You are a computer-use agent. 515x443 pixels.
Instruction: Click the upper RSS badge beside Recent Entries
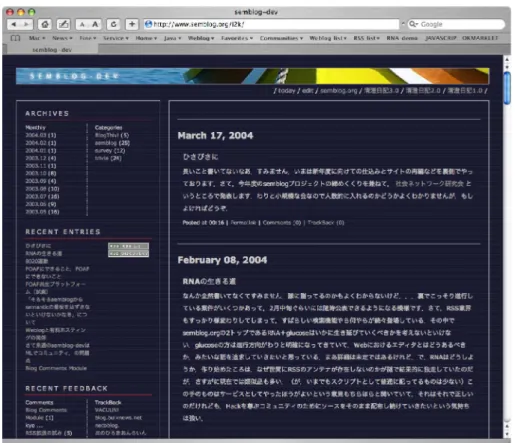(128, 246)
